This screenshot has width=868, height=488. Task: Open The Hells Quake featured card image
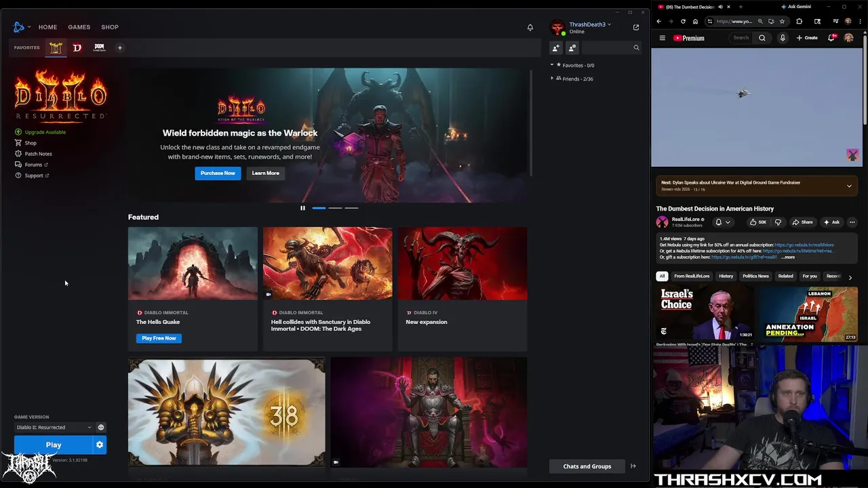pyautogui.click(x=193, y=263)
